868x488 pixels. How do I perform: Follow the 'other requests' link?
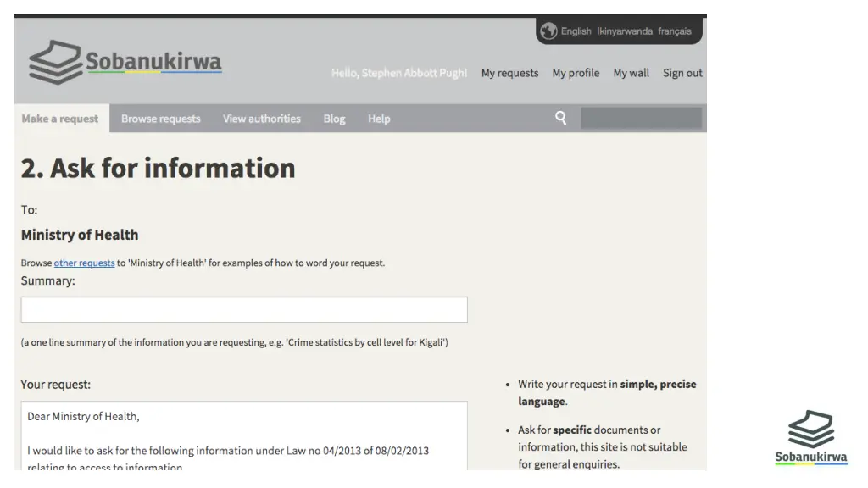click(x=84, y=263)
